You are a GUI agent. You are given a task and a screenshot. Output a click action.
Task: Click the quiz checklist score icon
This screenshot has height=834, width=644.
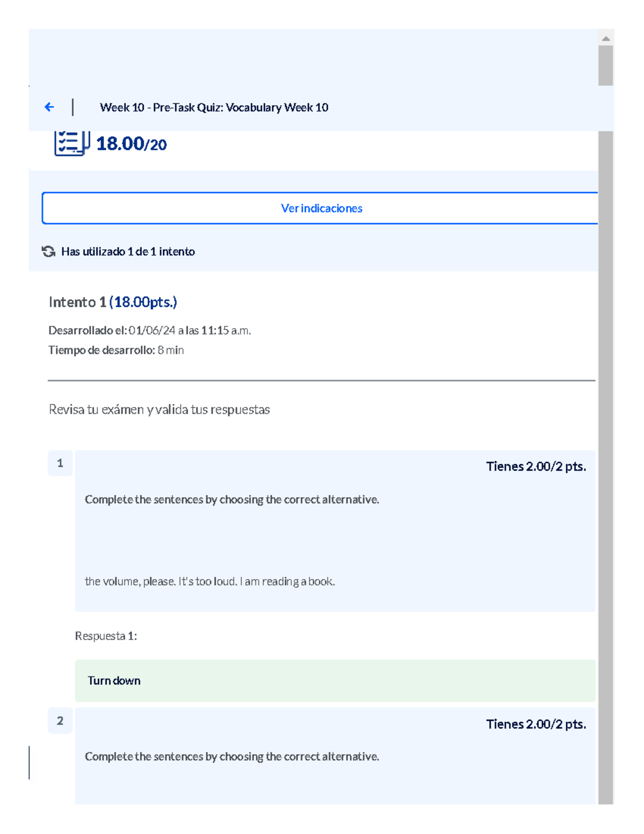[71, 143]
